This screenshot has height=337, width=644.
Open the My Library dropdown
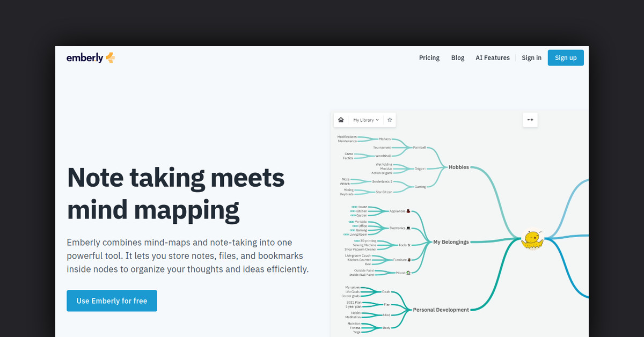coord(366,120)
